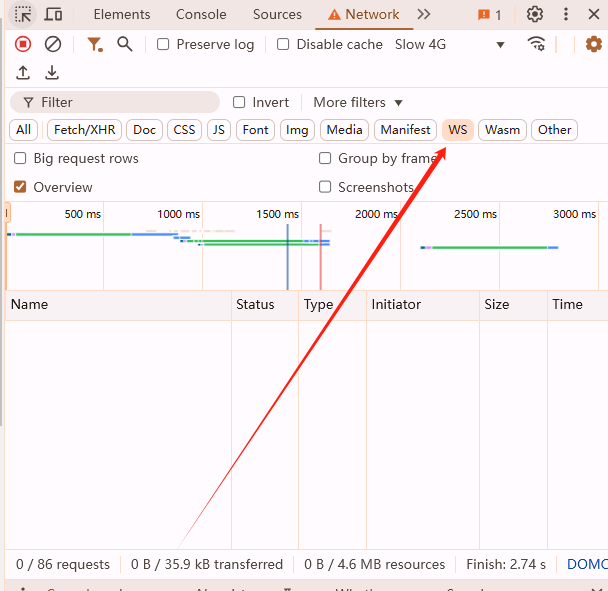This screenshot has width=608, height=591.
Task: Click the green request bar near 2500 ms
Action: click(x=489, y=247)
